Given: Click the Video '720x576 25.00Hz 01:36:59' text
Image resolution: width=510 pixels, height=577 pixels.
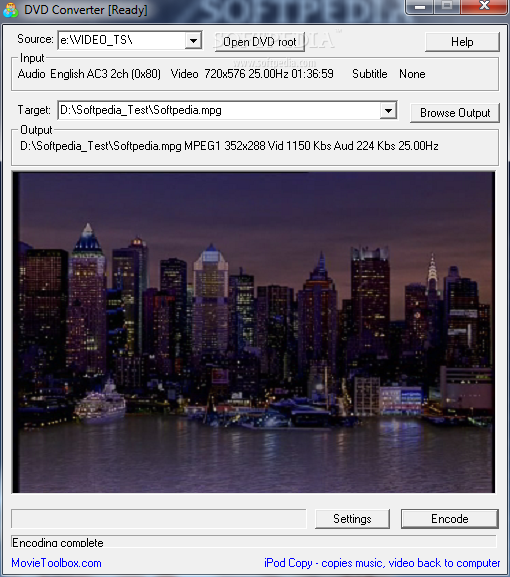Looking at the screenshot, I should pyautogui.click(x=269, y=74).
